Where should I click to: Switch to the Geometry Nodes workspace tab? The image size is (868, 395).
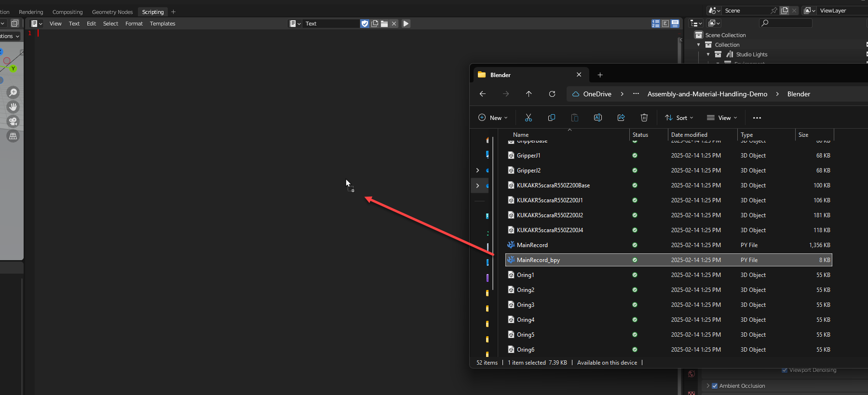tap(112, 12)
